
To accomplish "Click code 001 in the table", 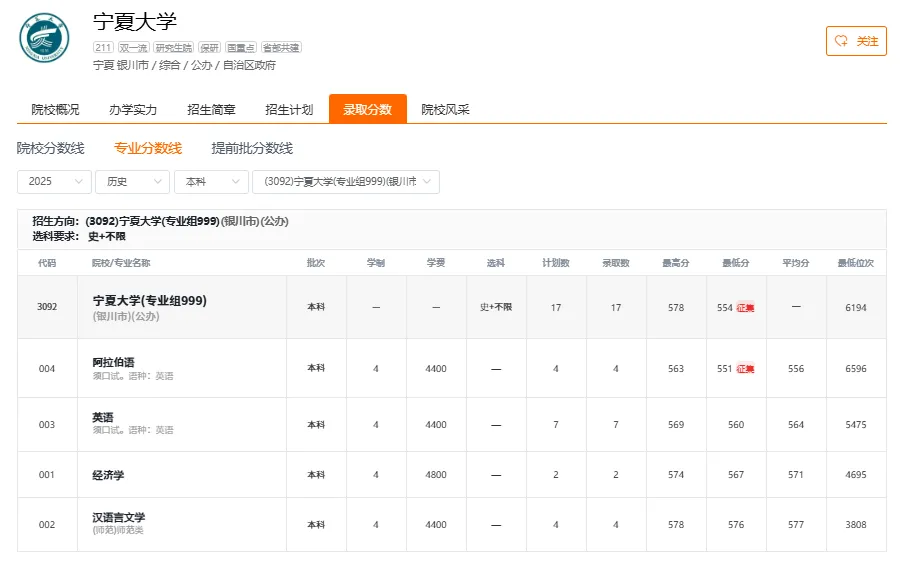I will point(47,475).
